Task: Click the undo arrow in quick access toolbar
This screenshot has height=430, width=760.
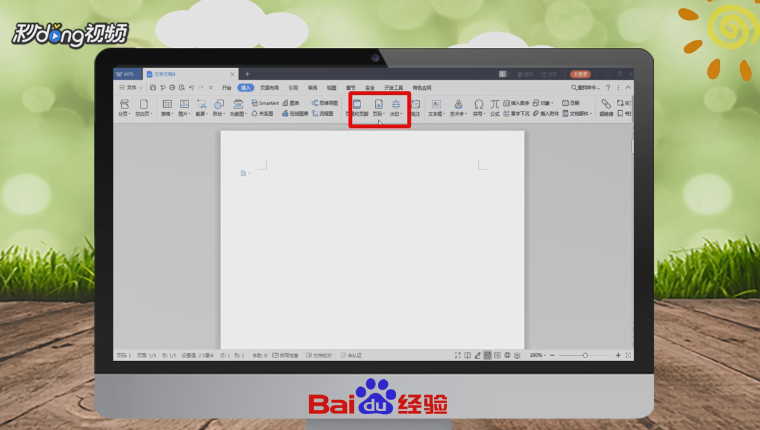Action: [191, 88]
